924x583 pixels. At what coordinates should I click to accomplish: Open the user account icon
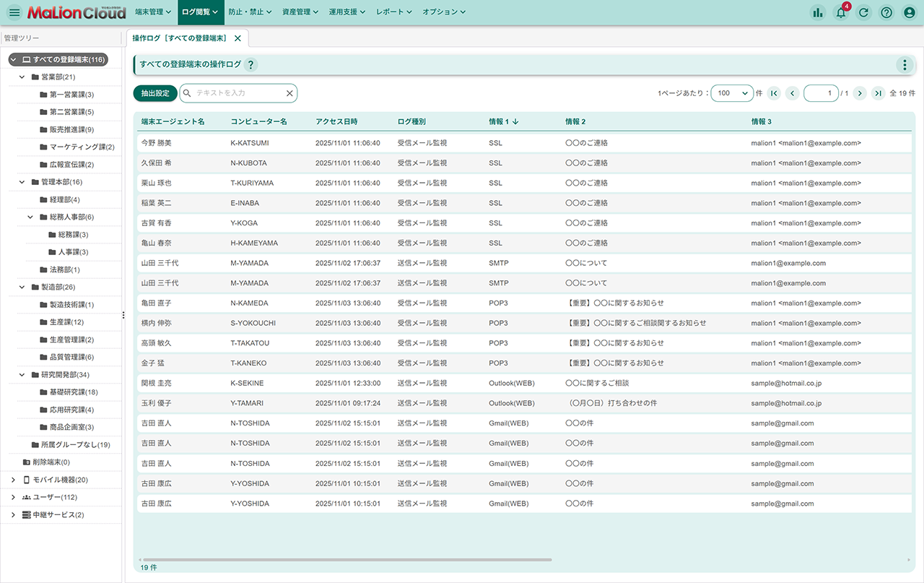click(910, 12)
